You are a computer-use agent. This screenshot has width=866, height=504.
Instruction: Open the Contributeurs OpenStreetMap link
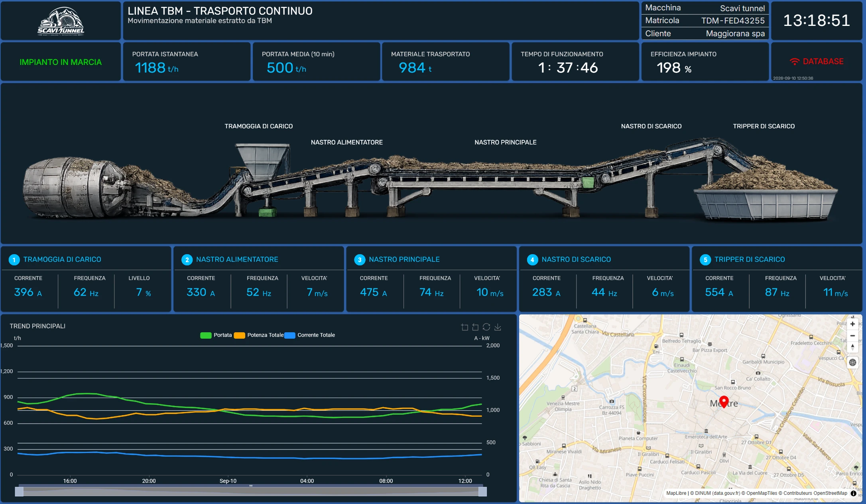[815, 493]
